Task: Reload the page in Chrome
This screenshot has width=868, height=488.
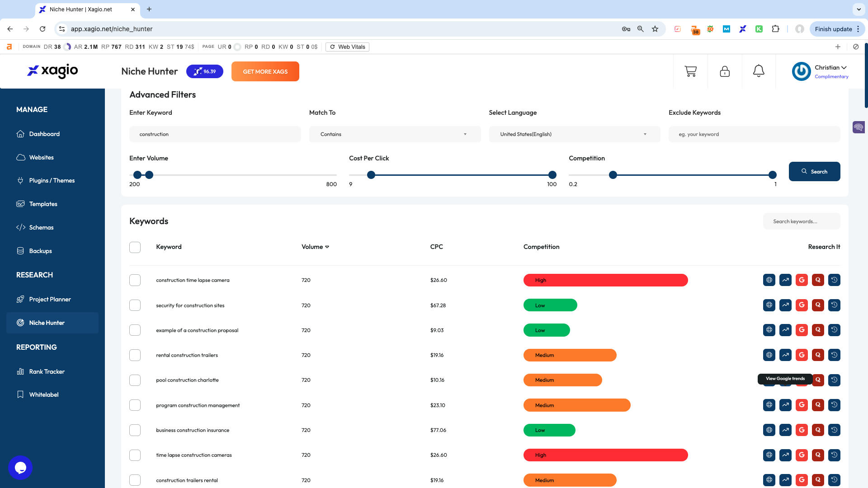Action: (42, 29)
